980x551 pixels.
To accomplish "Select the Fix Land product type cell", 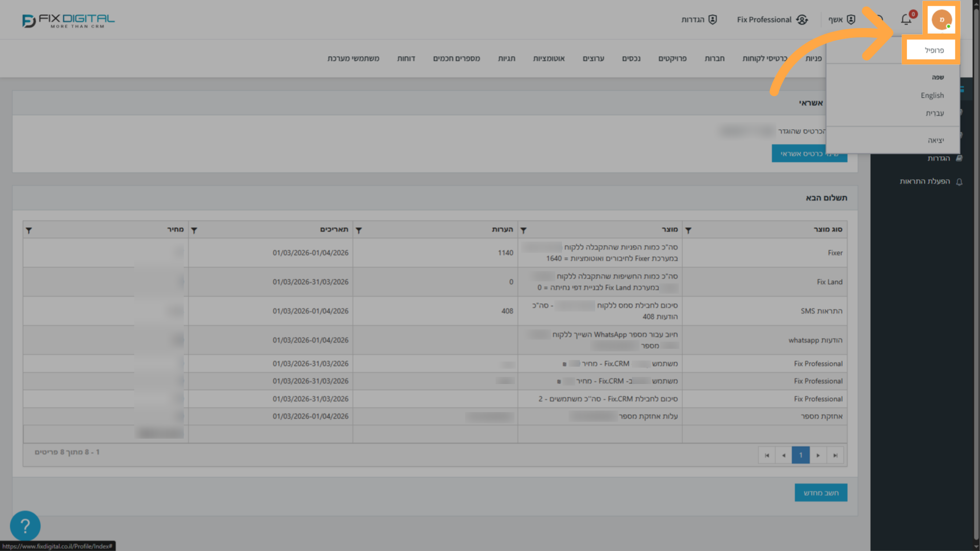I will (765, 282).
